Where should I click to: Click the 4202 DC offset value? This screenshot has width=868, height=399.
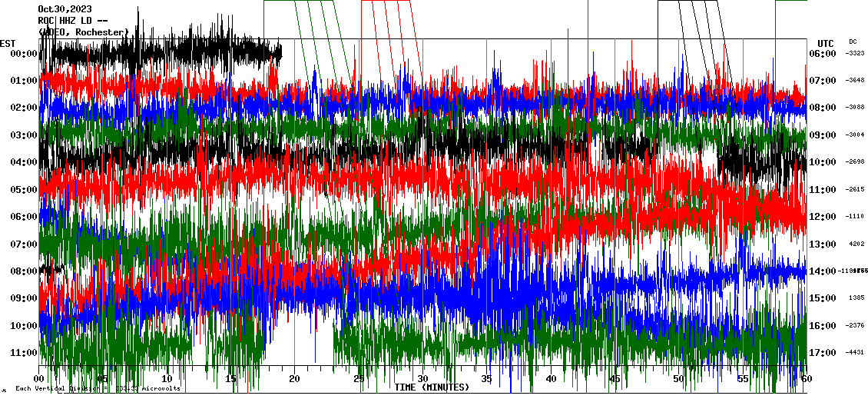coord(857,244)
